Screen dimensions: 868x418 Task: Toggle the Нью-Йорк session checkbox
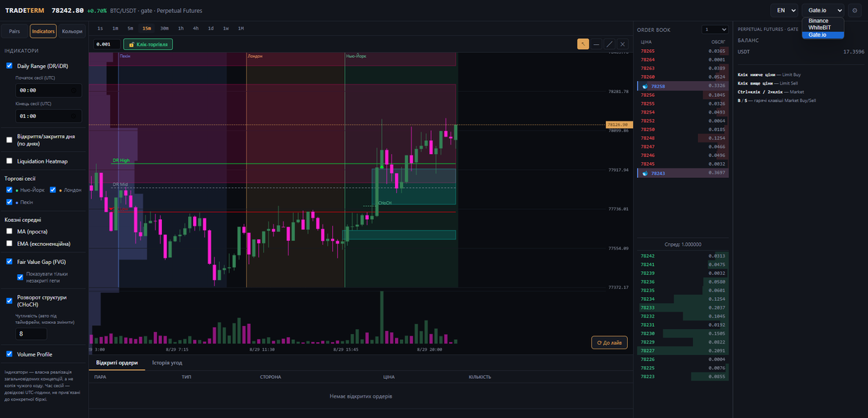tap(9, 190)
